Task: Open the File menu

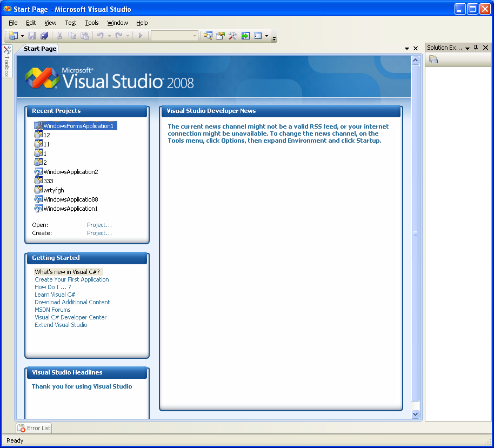Action: [13, 23]
